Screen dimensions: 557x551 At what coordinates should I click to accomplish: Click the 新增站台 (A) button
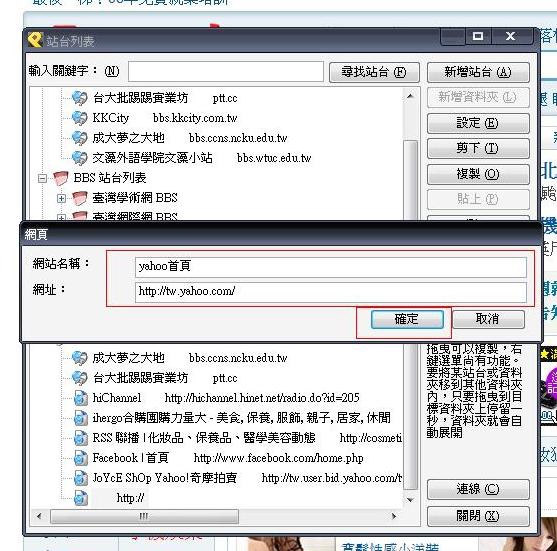click(x=478, y=72)
